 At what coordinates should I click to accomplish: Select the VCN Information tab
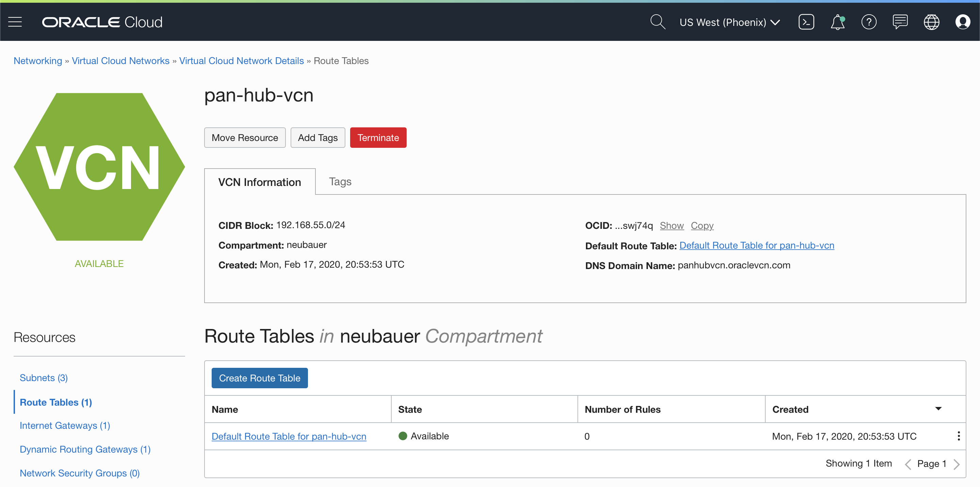259,182
